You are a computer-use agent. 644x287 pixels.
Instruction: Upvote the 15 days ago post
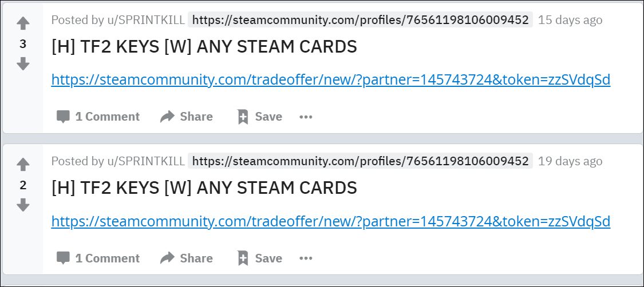[23, 23]
